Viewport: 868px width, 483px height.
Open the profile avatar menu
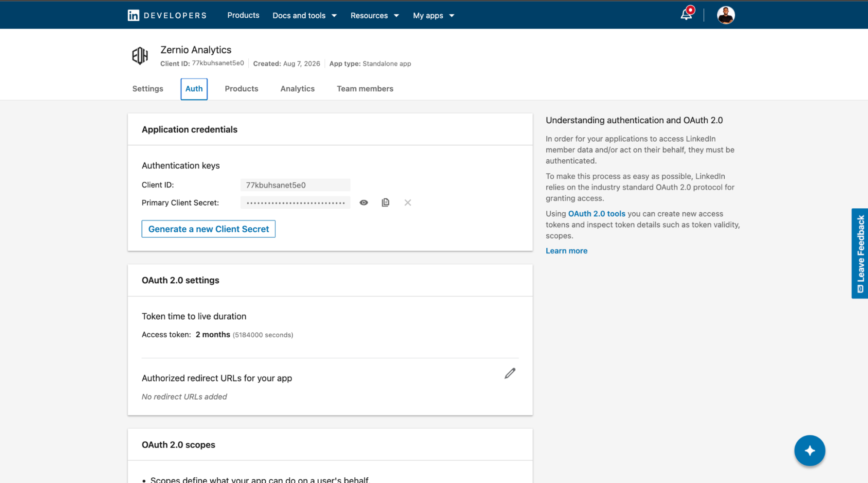click(x=726, y=15)
